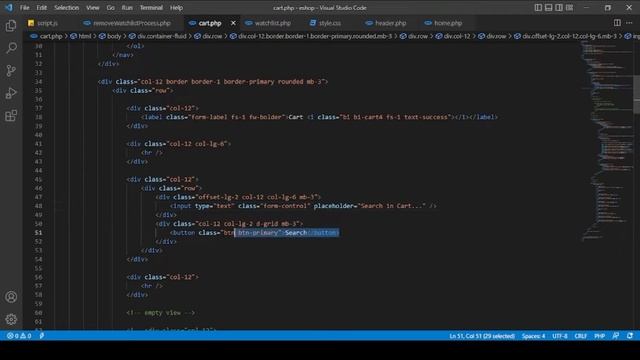Click the status bar port icon after warnings
Image resolution: width=640 pixels, height=360 pixels.
tap(42, 336)
